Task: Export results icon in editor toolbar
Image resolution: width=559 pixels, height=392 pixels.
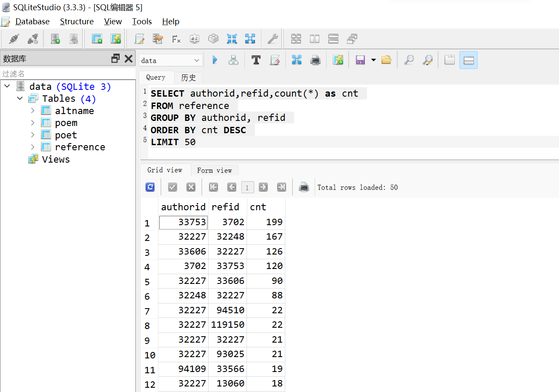Action: 297,60
